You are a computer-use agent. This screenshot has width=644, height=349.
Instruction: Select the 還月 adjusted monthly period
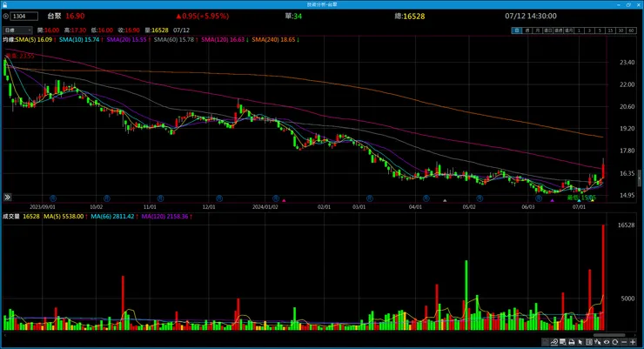[568, 30]
